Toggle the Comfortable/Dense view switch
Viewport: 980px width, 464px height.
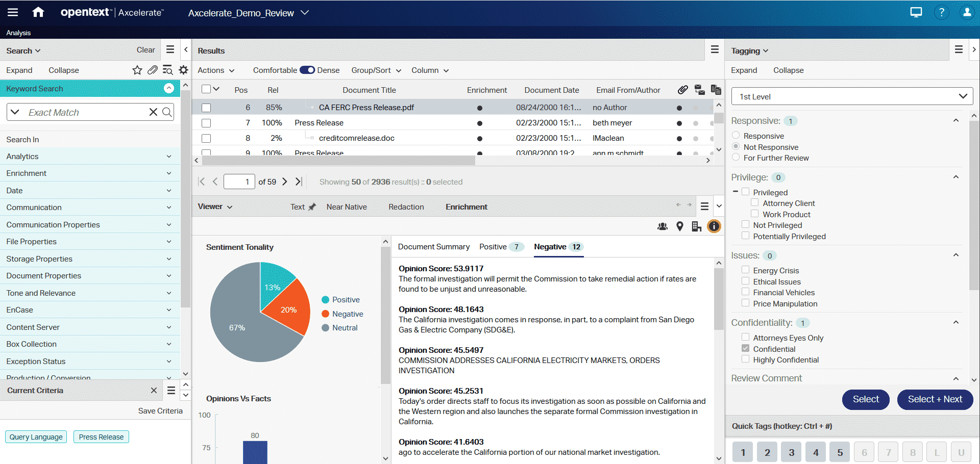[307, 70]
